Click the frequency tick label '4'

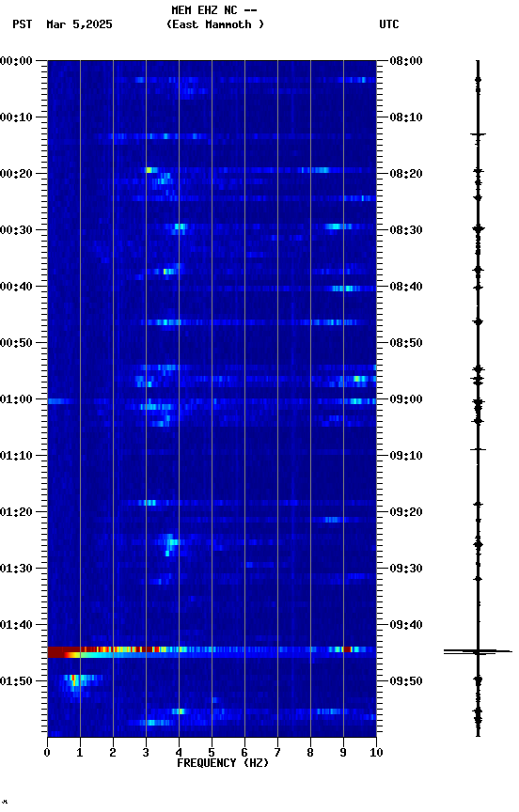(x=179, y=753)
